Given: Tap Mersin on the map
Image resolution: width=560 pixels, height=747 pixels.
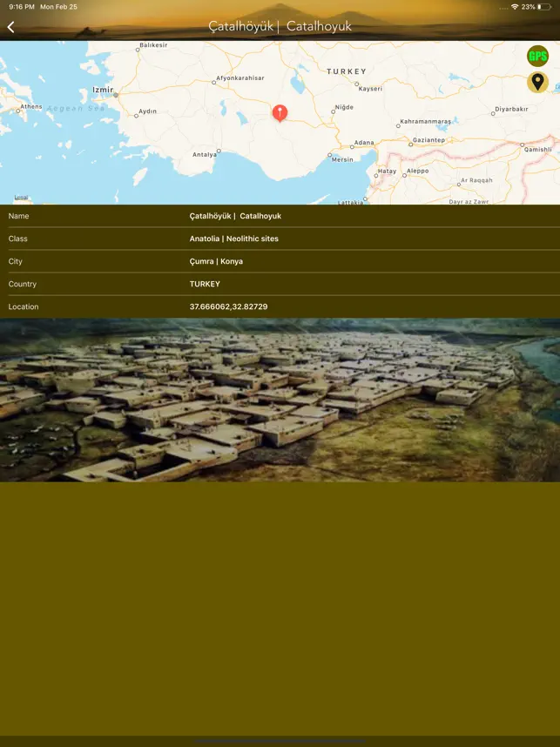Looking at the screenshot, I should (x=342, y=159).
